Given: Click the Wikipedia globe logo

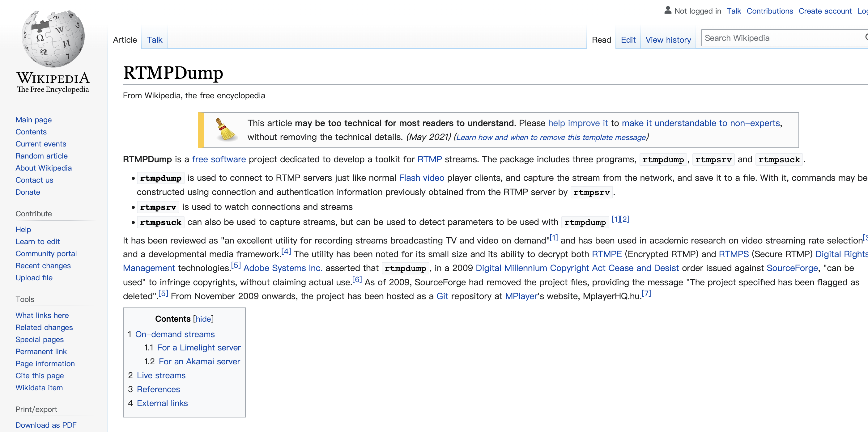Looking at the screenshot, I should (53, 38).
